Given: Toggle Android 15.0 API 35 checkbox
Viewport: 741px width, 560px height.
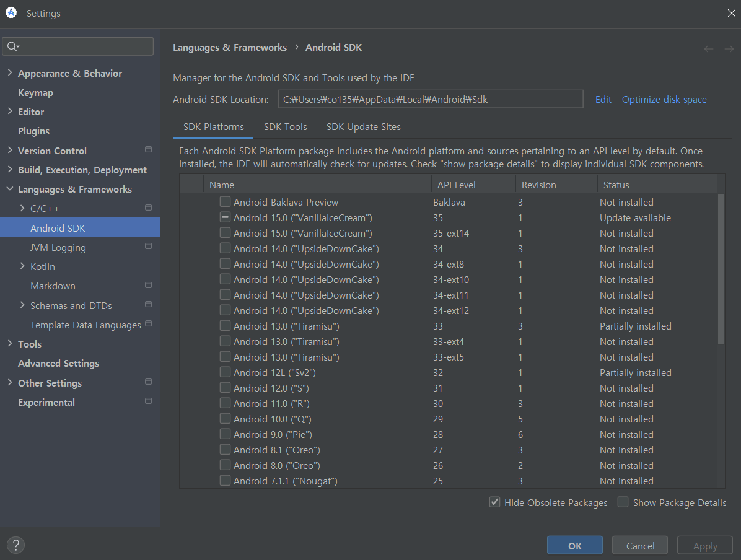Looking at the screenshot, I should pos(225,217).
